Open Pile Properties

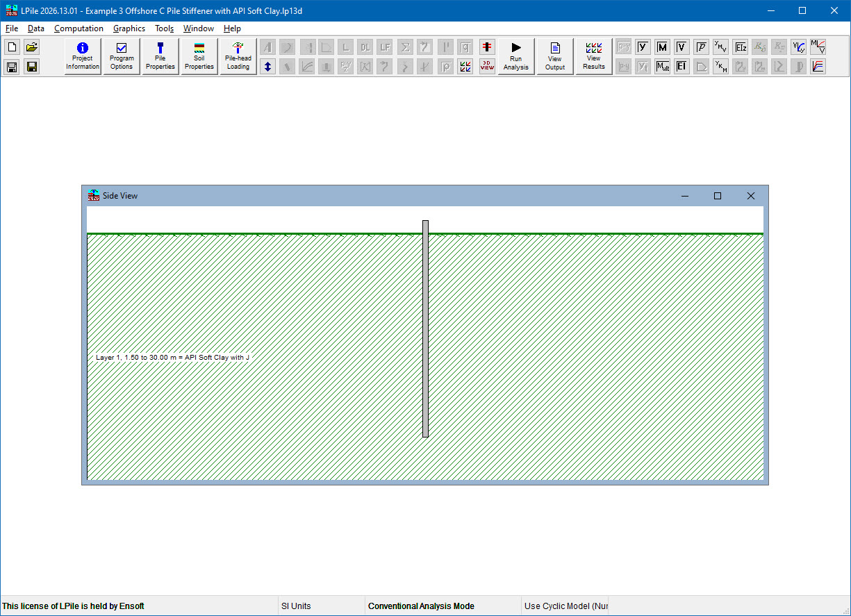160,57
